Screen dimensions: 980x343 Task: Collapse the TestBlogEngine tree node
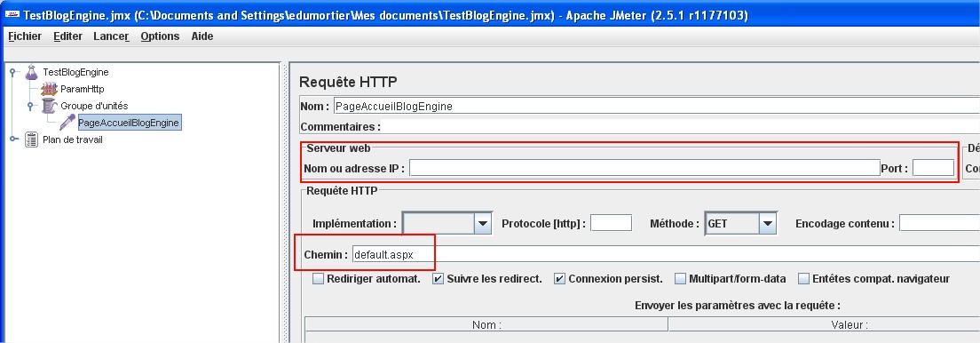tap(13, 73)
